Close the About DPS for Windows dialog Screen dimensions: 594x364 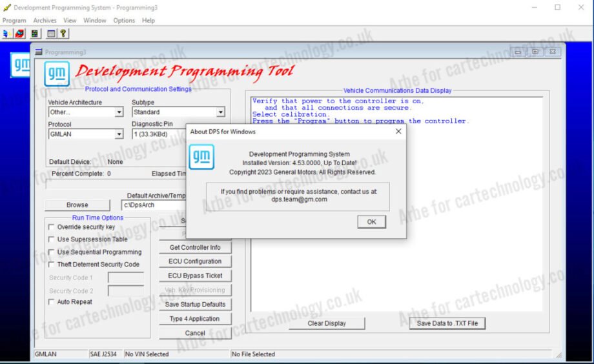398,132
